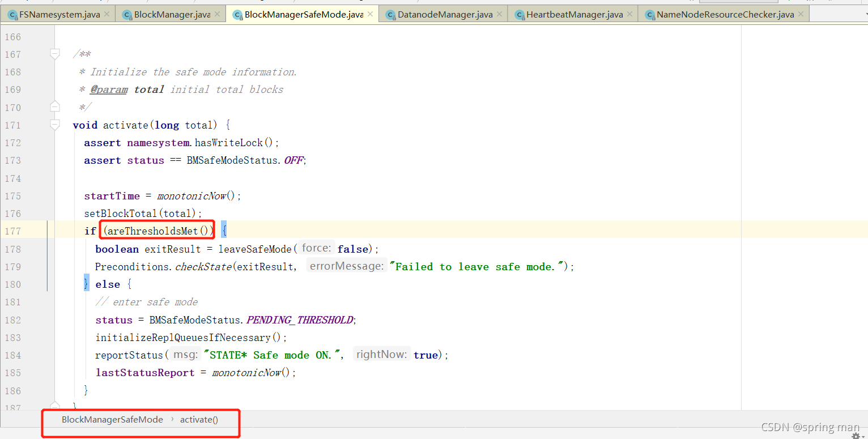The height and width of the screenshot is (439, 868).
Task: Click the areThresholdsMet() call
Action: [158, 231]
